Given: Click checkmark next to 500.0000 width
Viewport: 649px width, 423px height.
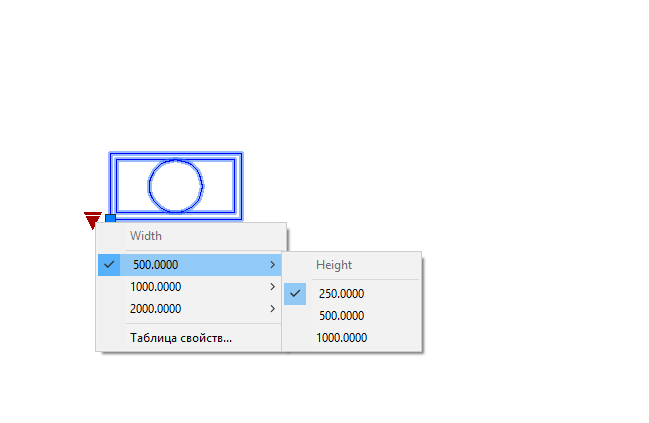Looking at the screenshot, I should coord(109,265).
